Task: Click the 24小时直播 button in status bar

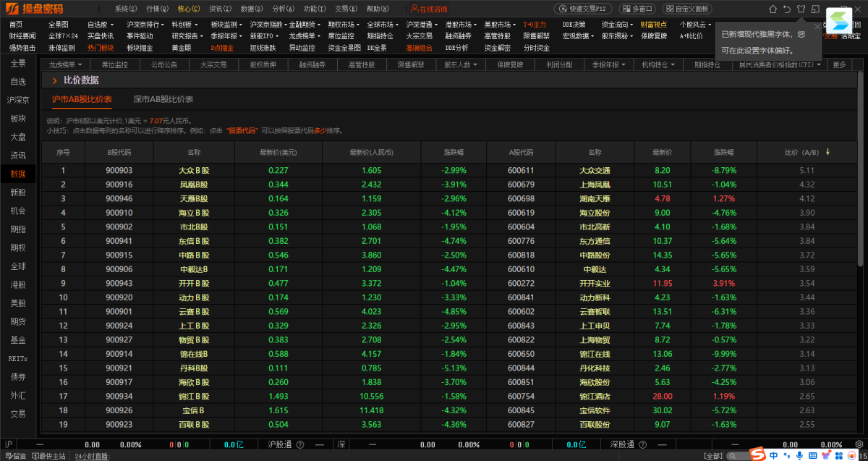Action: (91, 456)
